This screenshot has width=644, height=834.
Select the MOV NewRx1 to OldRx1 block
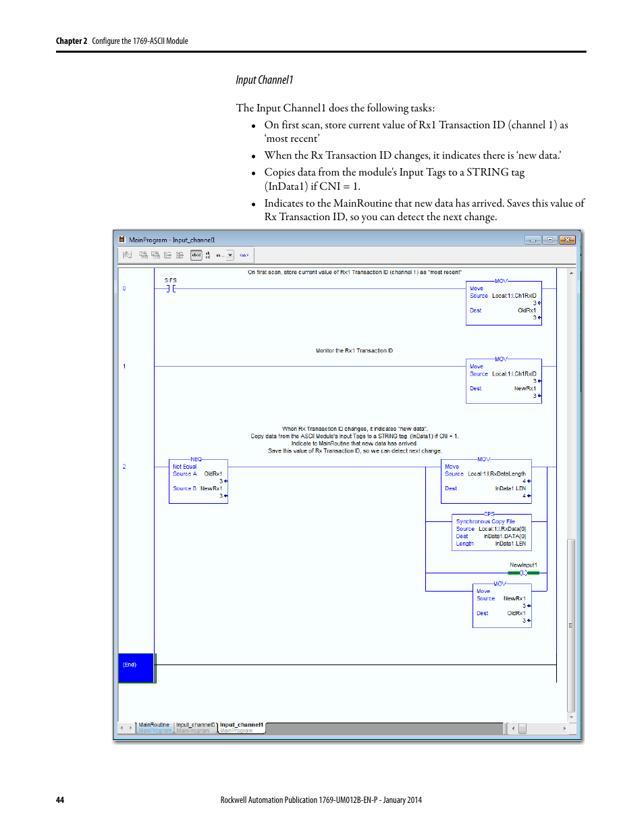pyautogui.click(x=502, y=606)
